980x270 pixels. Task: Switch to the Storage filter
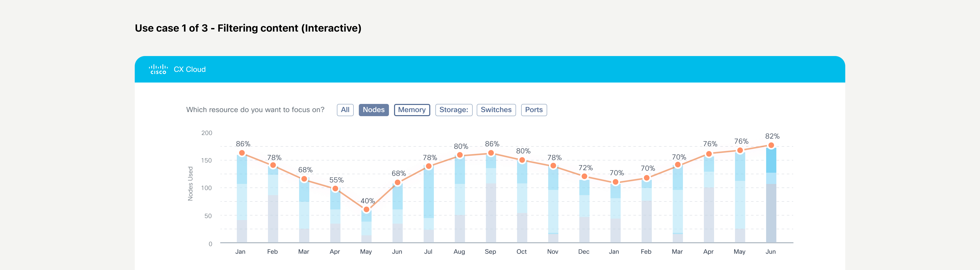point(454,110)
